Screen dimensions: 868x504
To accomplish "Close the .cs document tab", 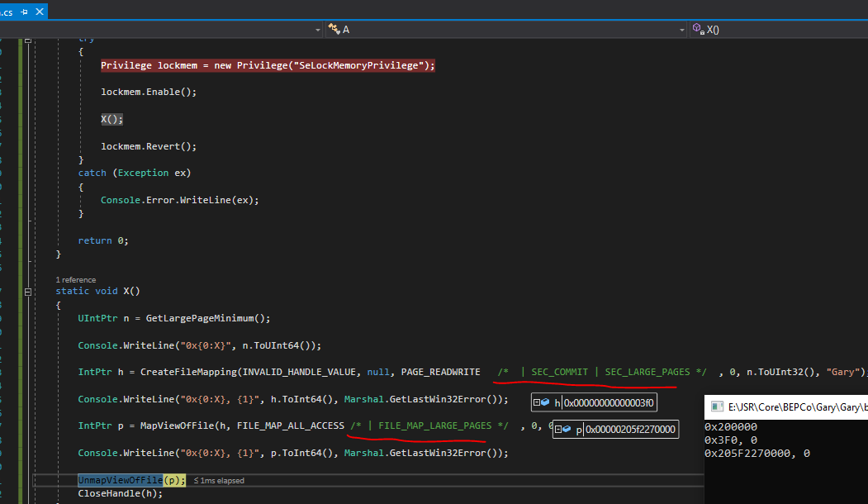I will tap(40, 11).
